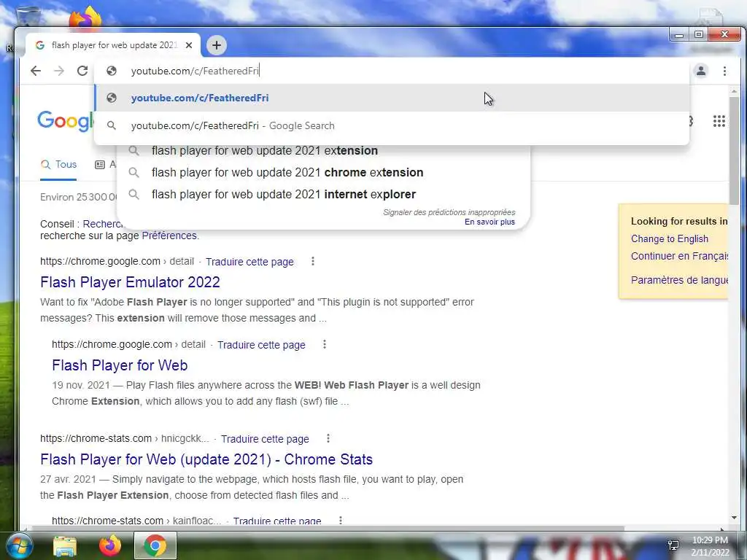The height and width of the screenshot is (560, 747).
Task: Click 'https://chrome-stats.com › kainfloac...' text
Action: [136, 521]
